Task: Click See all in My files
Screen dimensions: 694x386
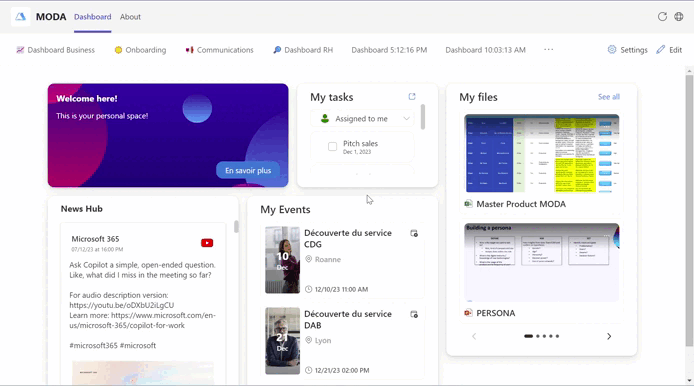Action: pyautogui.click(x=609, y=97)
